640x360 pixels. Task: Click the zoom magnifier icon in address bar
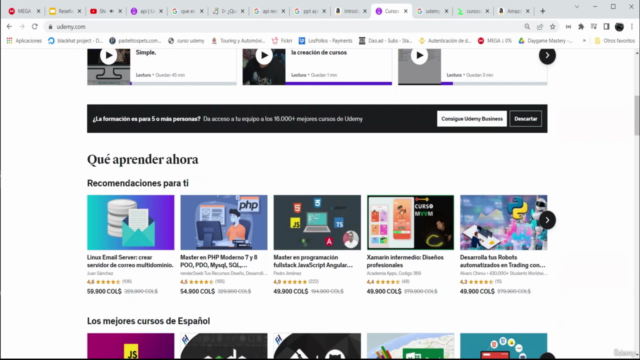(527, 27)
